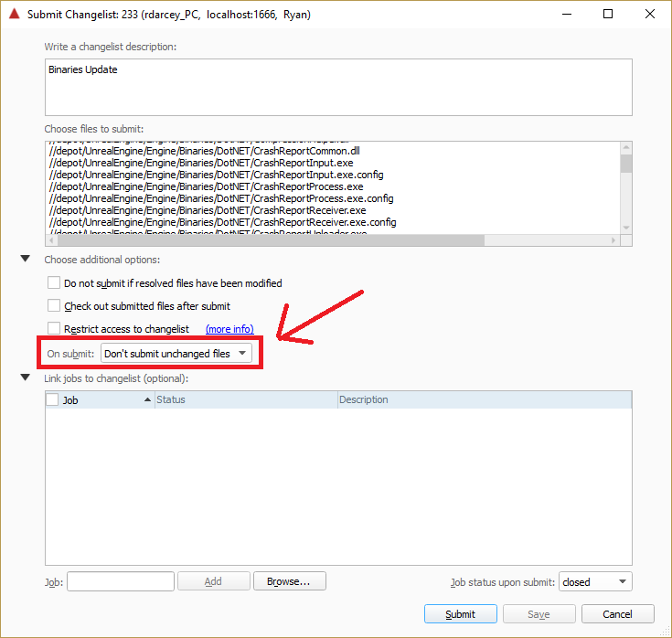Image resolution: width=672 pixels, height=638 pixels.
Task: Click the Browse... button
Action: [x=289, y=581]
